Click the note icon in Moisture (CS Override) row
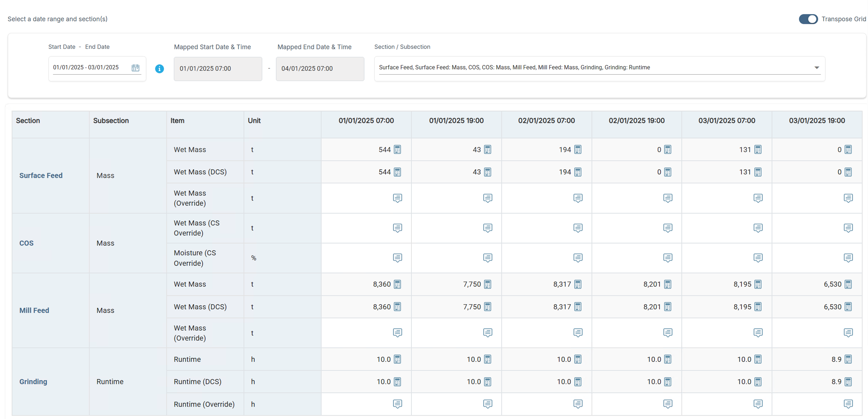The image size is (868, 419). 398,258
